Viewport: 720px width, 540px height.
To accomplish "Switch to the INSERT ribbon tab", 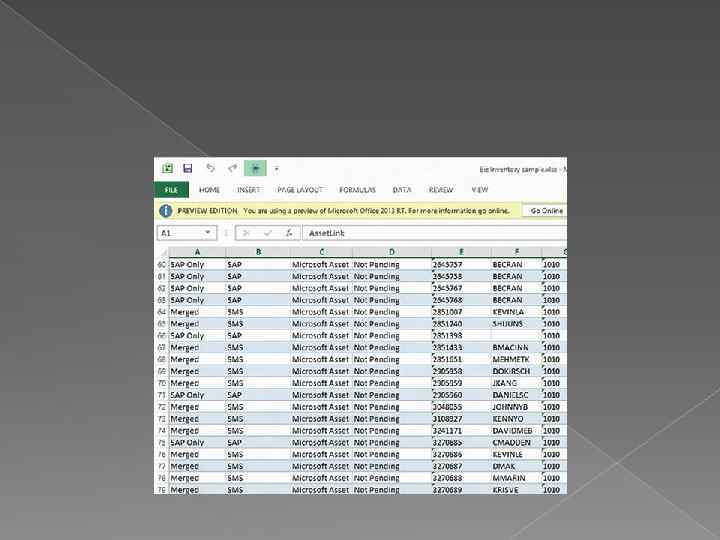I will coord(248,190).
